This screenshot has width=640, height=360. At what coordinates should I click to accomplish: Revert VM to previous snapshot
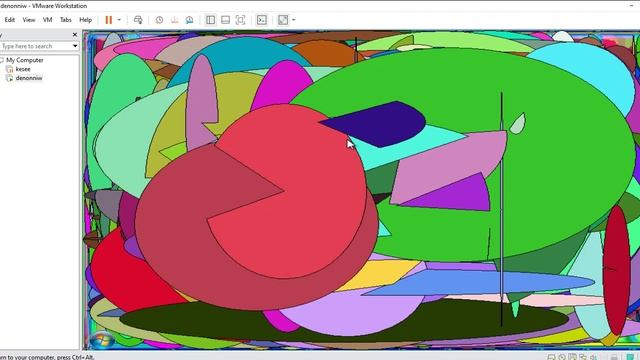174,20
